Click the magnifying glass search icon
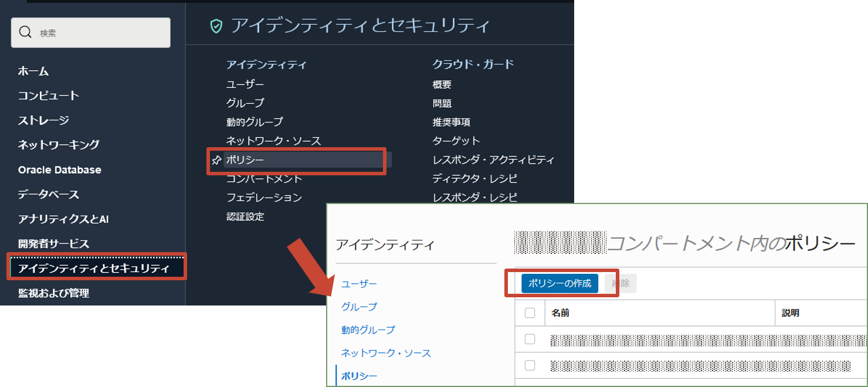The width and height of the screenshot is (868, 387). pos(25,32)
